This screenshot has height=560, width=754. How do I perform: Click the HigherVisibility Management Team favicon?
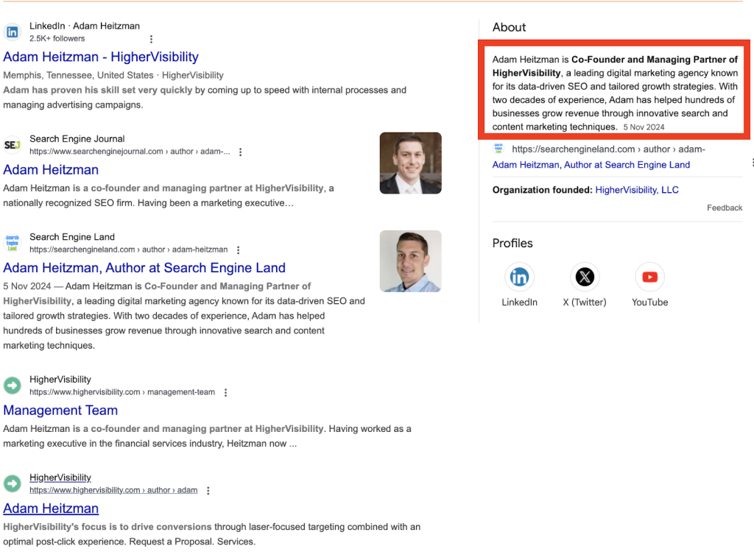coord(13,386)
